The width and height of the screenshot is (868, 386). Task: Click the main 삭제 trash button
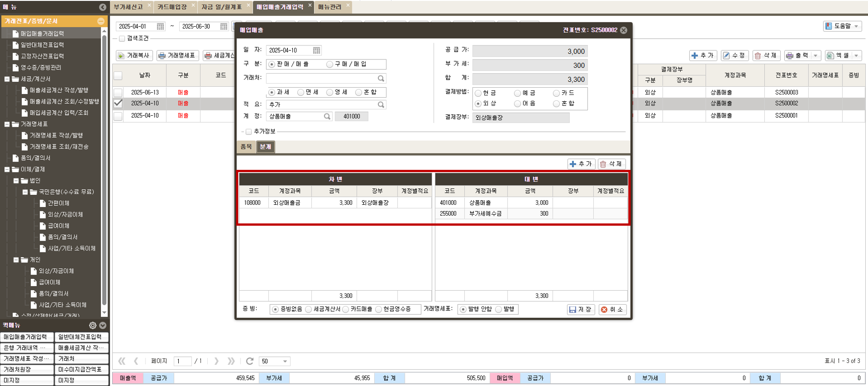[766, 55]
